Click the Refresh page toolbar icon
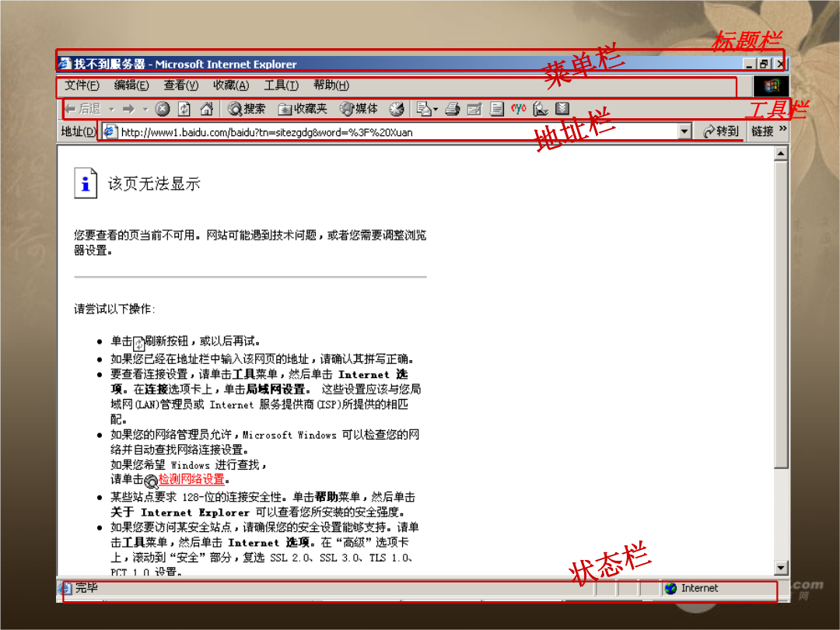This screenshot has height=630, width=840. 184,110
